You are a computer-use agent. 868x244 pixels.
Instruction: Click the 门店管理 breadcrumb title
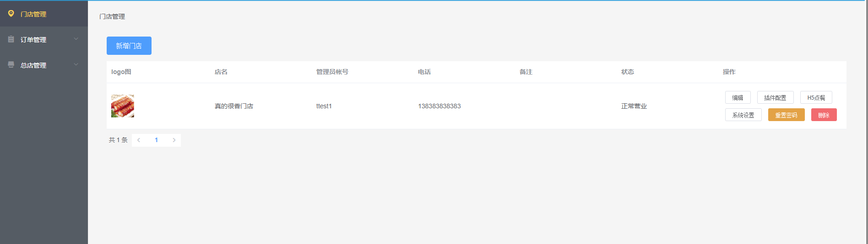(112, 16)
